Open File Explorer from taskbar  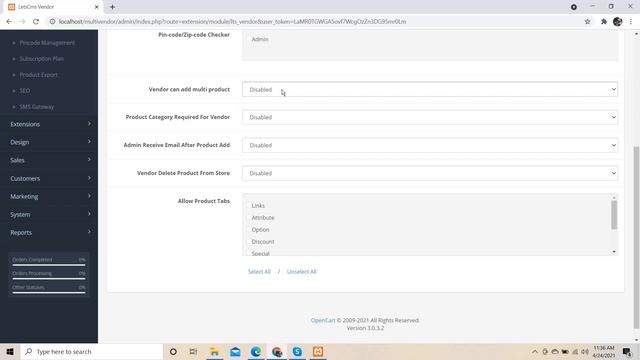coord(214,351)
